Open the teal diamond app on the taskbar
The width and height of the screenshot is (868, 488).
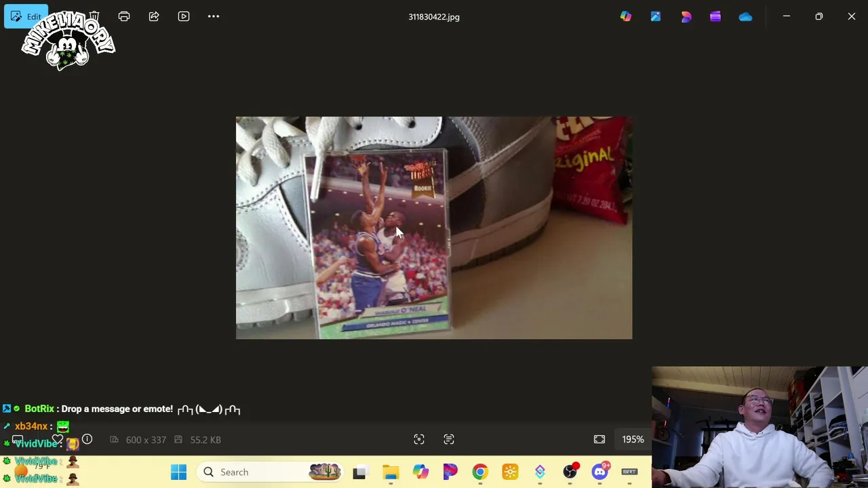coord(540,472)
